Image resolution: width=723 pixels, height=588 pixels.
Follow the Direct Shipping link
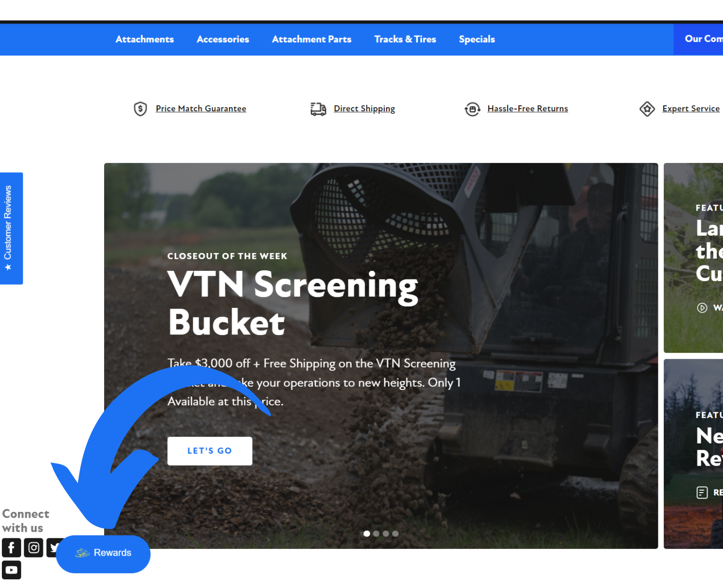pyautogui.click(x=364, y=109)
